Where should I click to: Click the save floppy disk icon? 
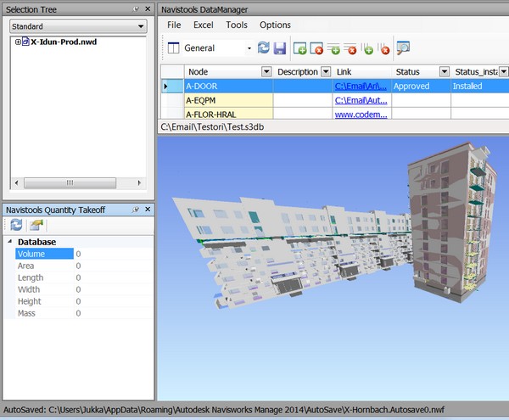(x=279, y=48)
